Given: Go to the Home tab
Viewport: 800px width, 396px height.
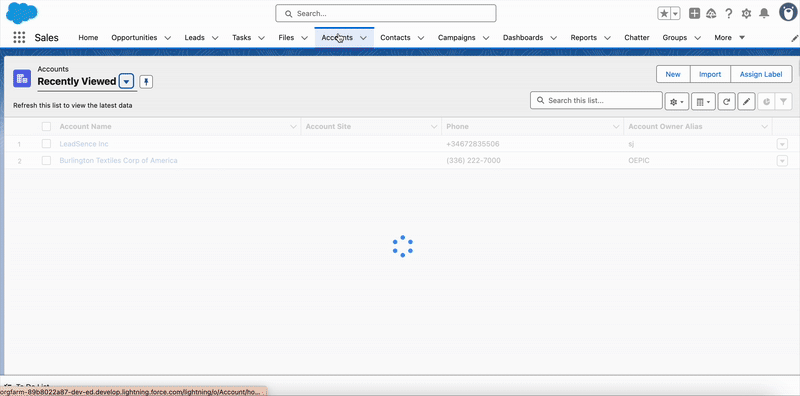Looking at the screenshot, I should [x=88, y=38].
